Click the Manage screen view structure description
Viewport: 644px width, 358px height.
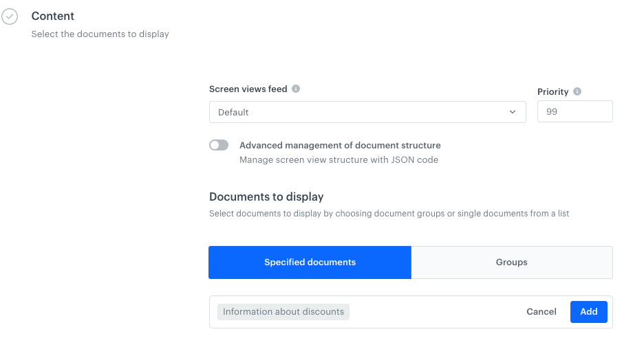click(x=339, y=160)
